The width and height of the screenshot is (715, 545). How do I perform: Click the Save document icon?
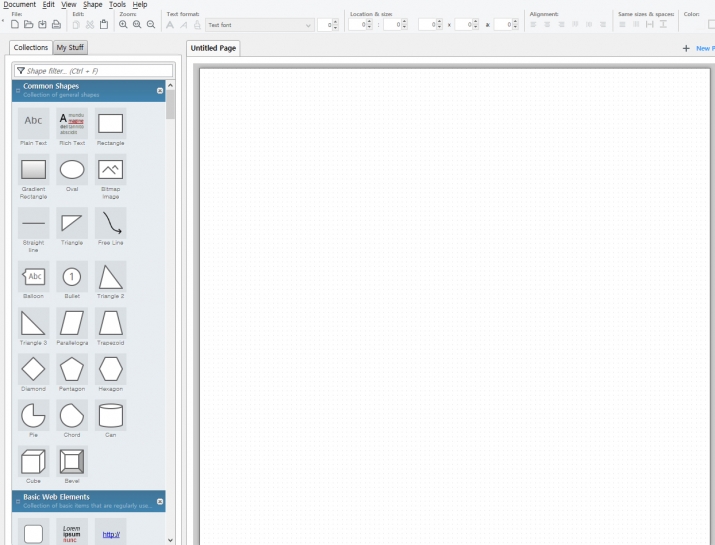42,25
